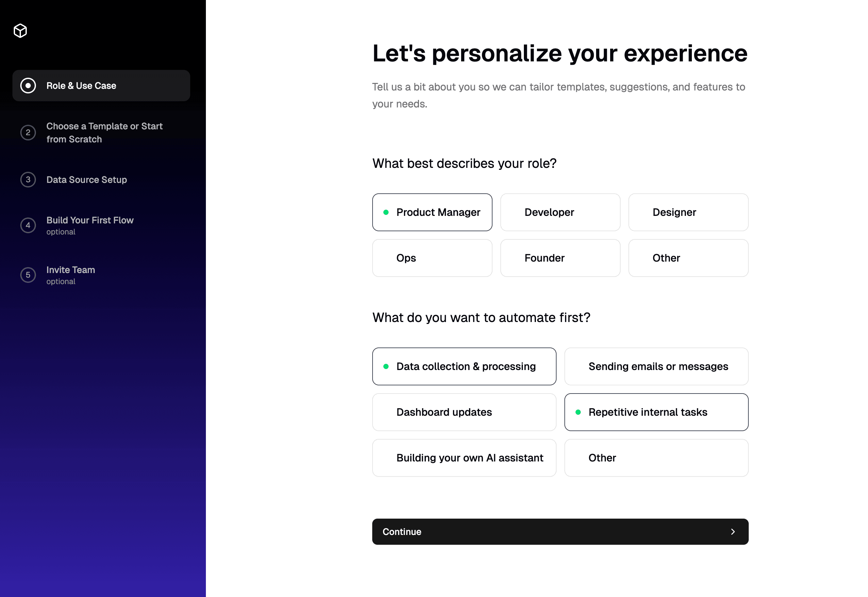Click the cube logo icon
The height and width of the screenshot is (597, 868).
coord(20,31)
